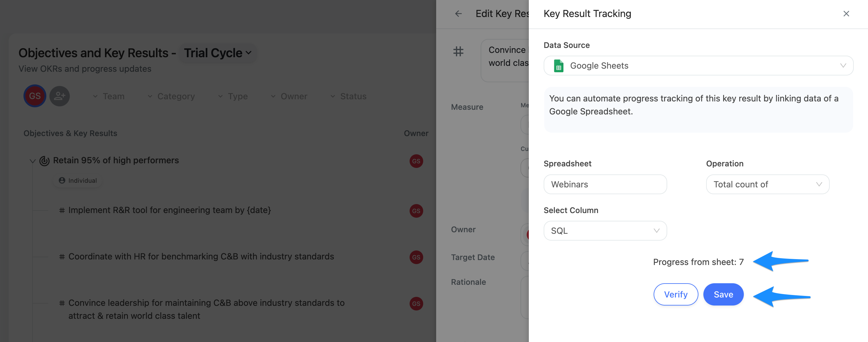The height and width of the screenshot is (342, 868).
Task: Click the Individual tag chip
Action: pyautogui.click(x=78, y=181)
